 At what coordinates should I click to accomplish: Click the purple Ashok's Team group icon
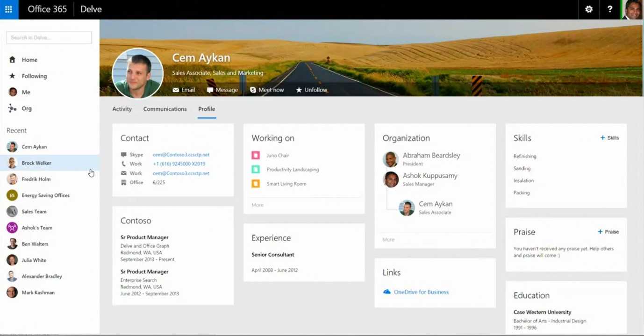(12, 228)
